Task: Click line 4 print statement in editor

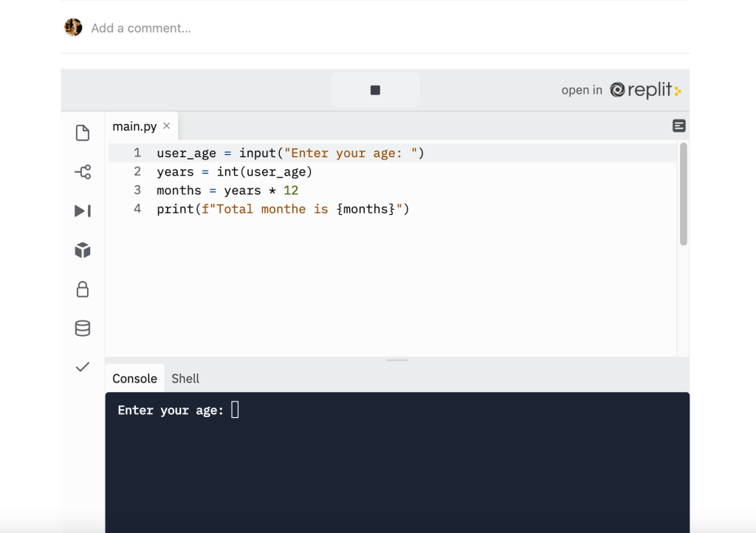Action: [283, 209]
